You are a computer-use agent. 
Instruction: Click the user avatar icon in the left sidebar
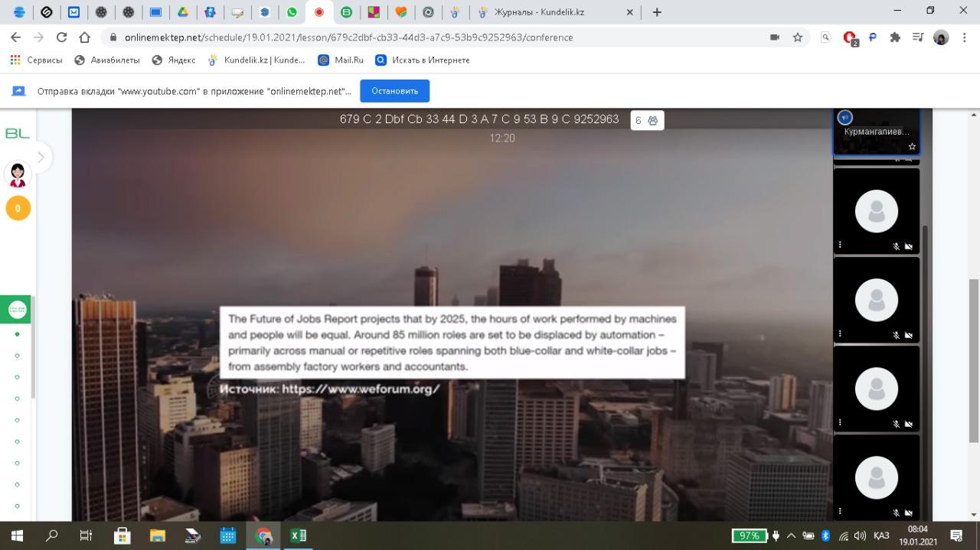[18, 174]
